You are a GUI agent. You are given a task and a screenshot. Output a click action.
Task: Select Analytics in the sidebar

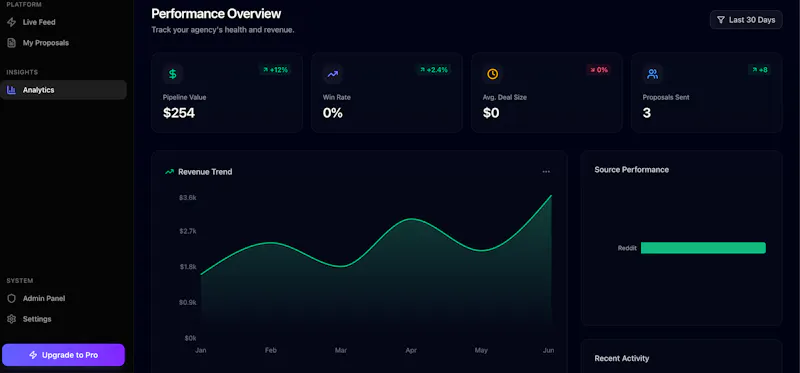click(63, 90)
